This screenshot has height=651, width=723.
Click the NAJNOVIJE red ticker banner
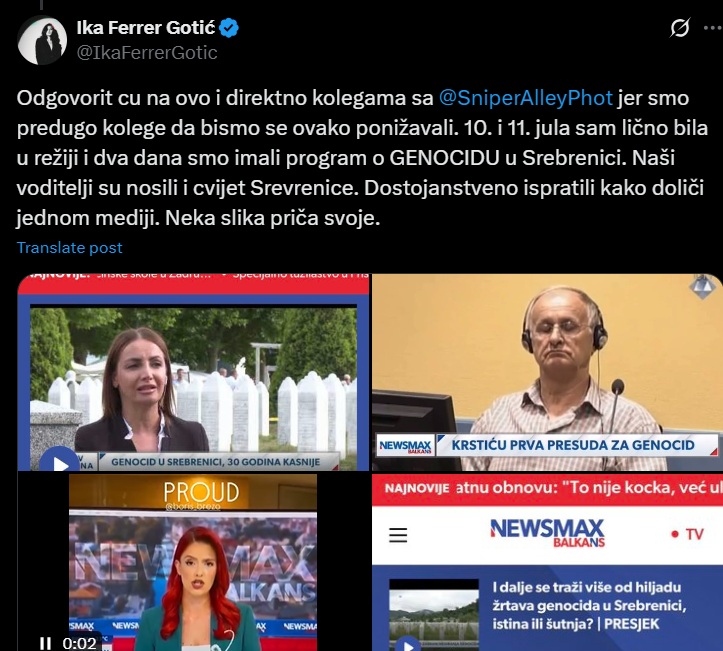(x=547, y=489)
